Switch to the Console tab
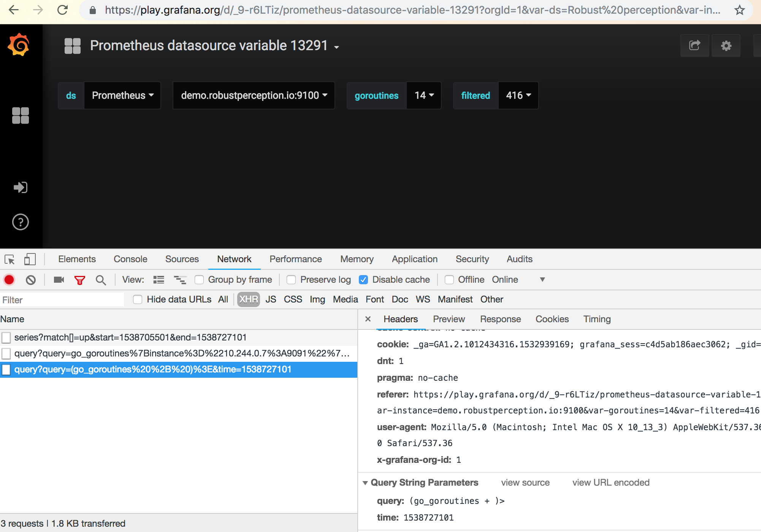This screenshot has width=761, height=532. click(x=130, y=259)
